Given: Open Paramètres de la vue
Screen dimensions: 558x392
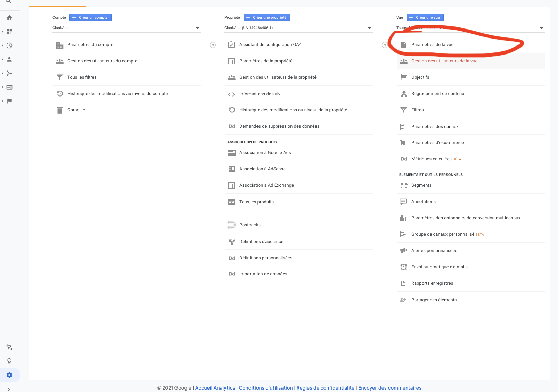Looking at the screenshot, I should [432, 45].
